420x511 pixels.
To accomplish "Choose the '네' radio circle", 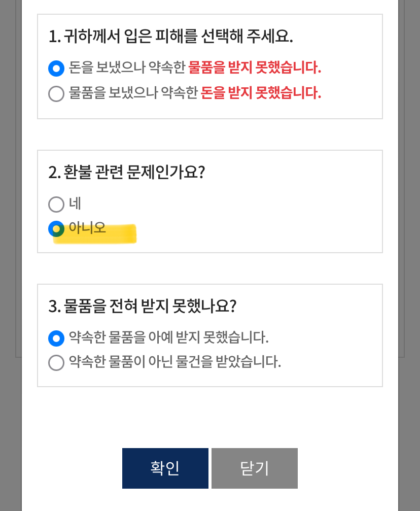I will 56,205.
